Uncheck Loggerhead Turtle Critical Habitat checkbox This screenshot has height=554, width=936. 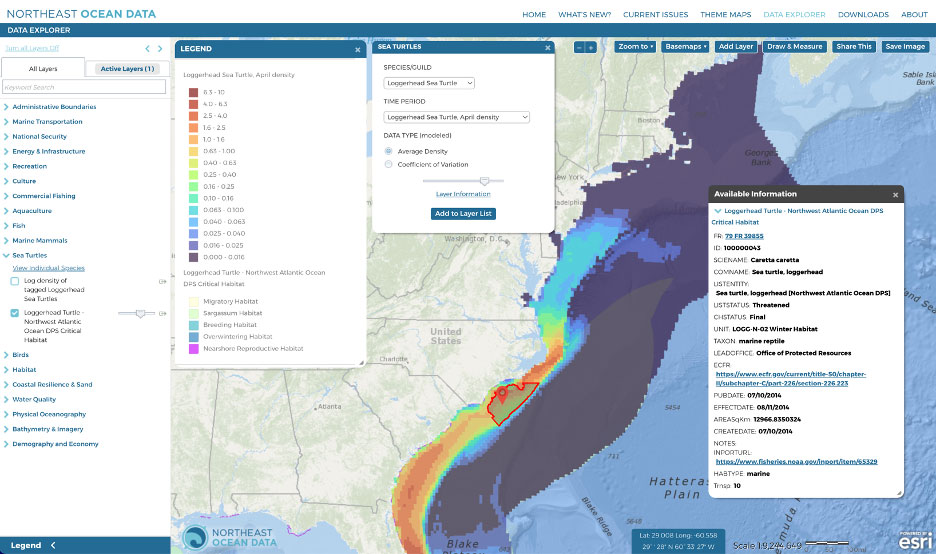[x=15, y=313]
